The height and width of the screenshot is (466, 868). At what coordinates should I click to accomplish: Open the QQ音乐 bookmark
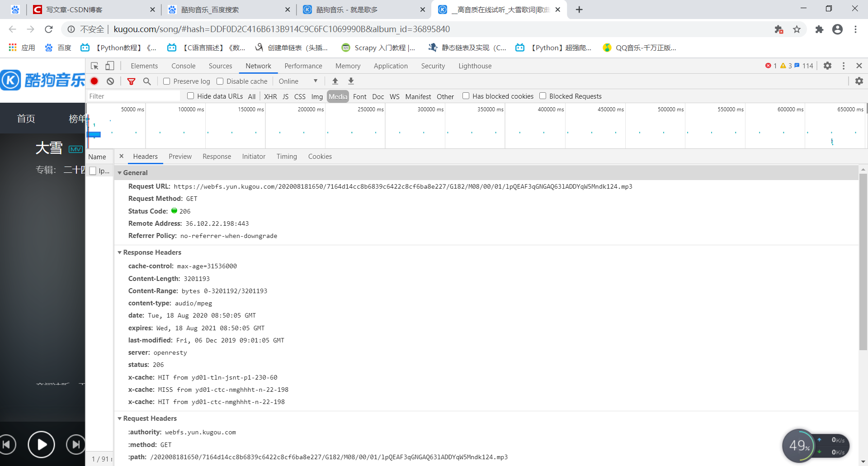pyautogui.click(x=640, y=48)
